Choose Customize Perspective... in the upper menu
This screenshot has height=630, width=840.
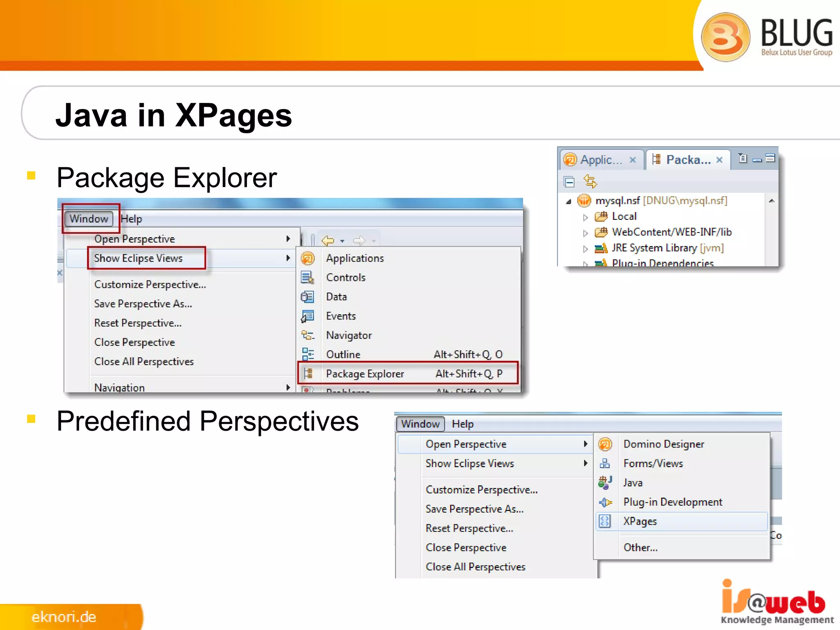[150, 284]
